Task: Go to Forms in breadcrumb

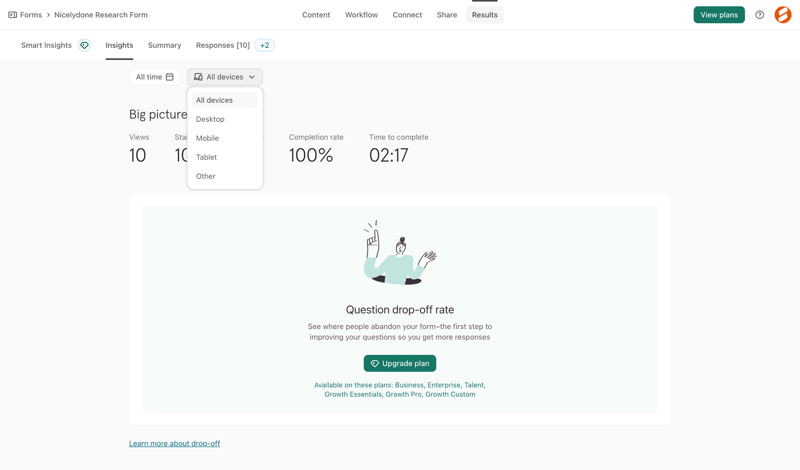Action: point(31,15)
